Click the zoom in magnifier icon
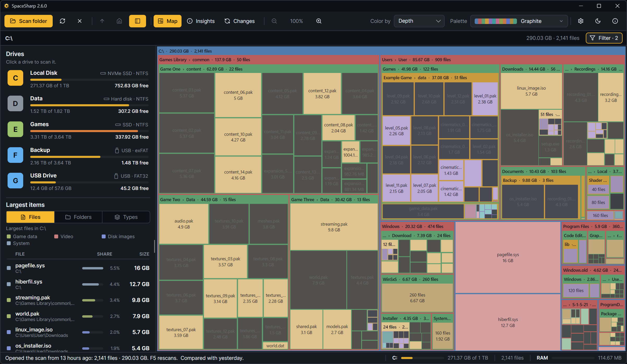The width and height of the screenshot is (627, 364). tap(319, 21)
